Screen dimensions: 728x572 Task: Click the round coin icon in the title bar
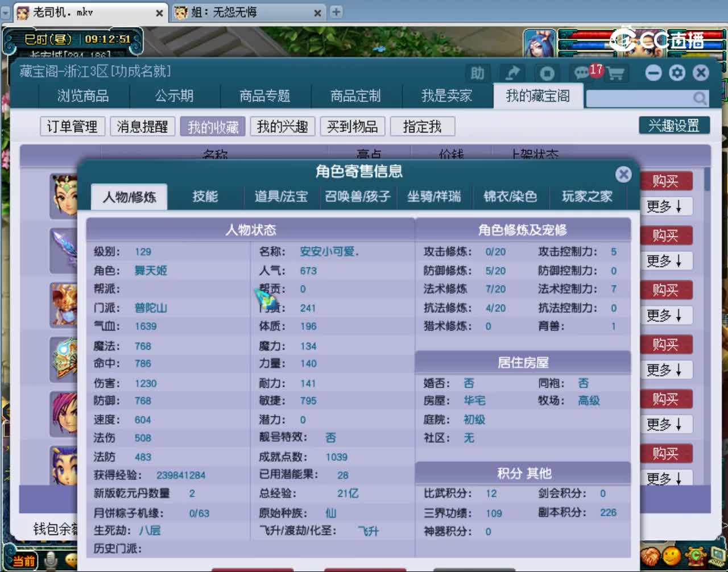547,73
